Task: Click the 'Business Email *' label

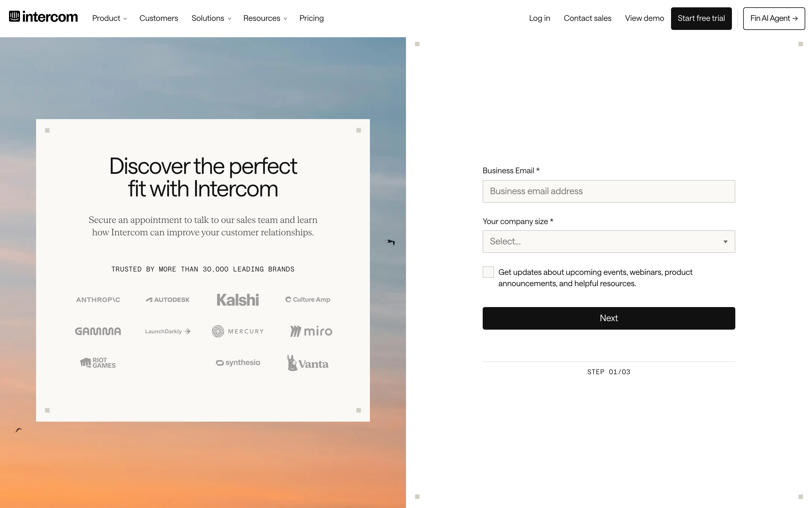Action: click(x=511, y=171)
